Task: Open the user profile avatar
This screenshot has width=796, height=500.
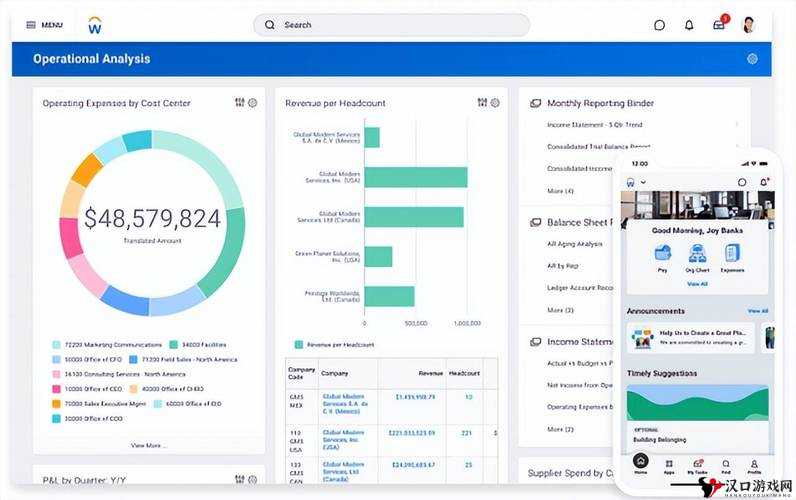Action: tap(748, 24)
